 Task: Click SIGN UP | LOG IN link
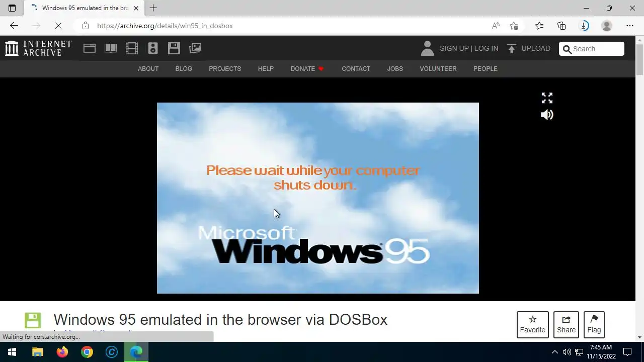point(469,48)
